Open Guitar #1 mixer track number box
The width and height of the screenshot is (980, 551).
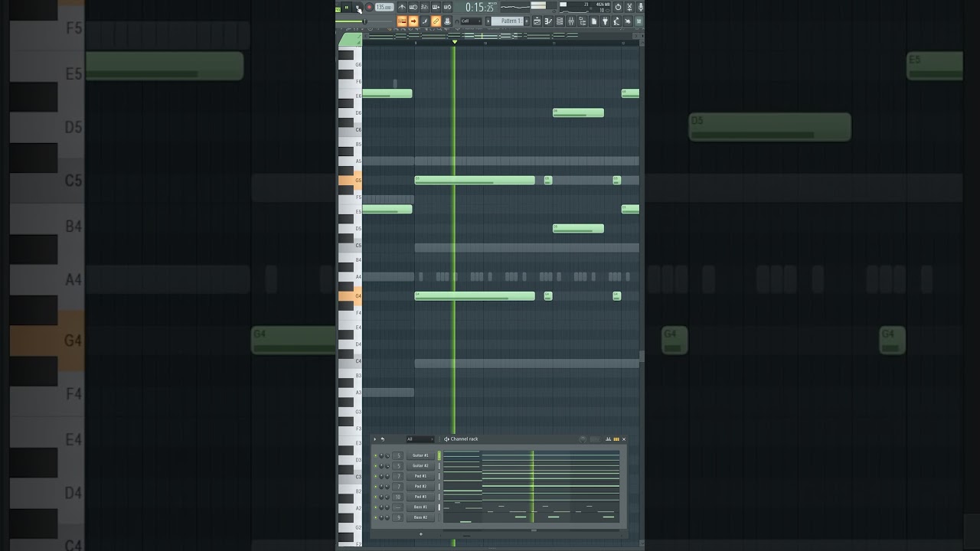click(x=398, y=455)
